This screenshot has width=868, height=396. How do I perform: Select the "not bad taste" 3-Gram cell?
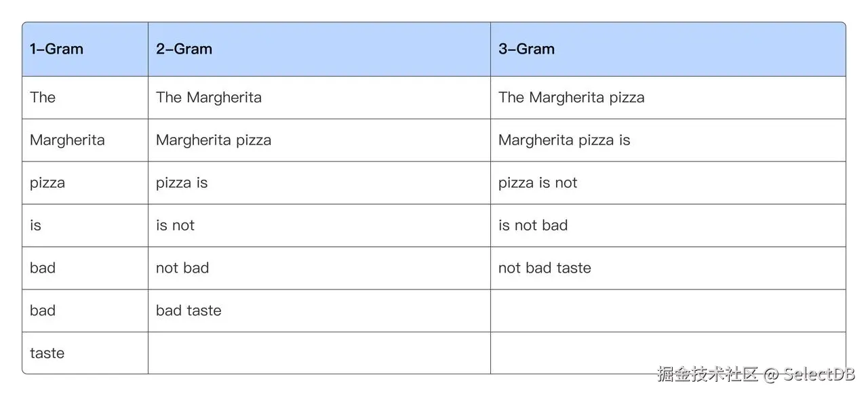(545, 269)
